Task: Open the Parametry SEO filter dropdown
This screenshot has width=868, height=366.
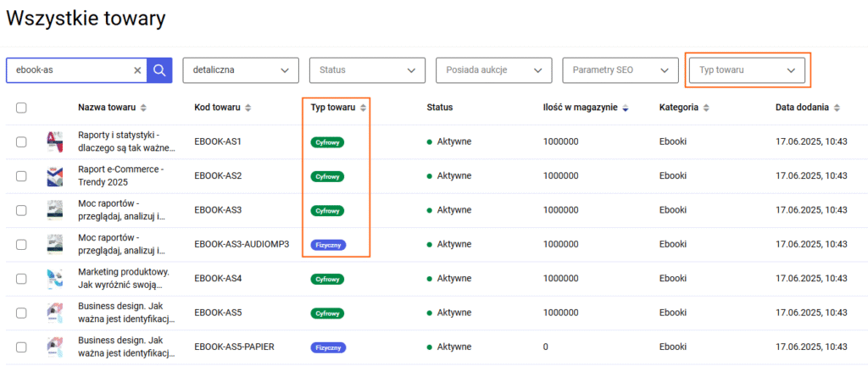Action: (620, 70)
